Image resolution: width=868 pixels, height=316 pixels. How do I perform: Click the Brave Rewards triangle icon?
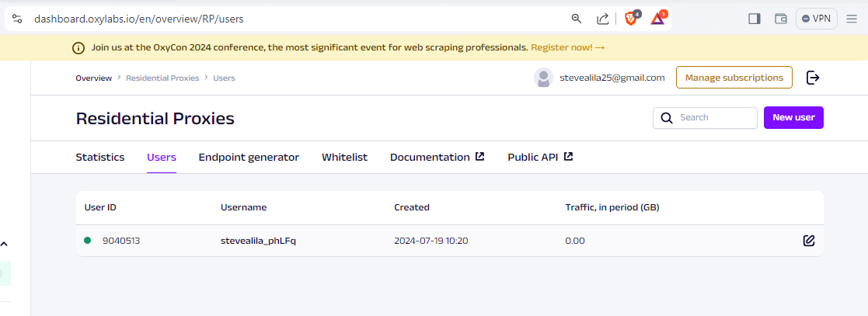[657, 19]
